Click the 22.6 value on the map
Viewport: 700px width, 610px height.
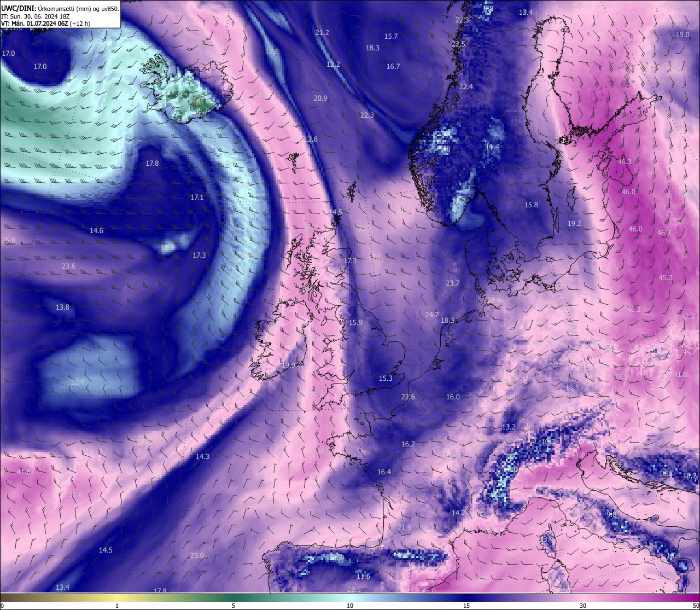[x=408, y=397]
